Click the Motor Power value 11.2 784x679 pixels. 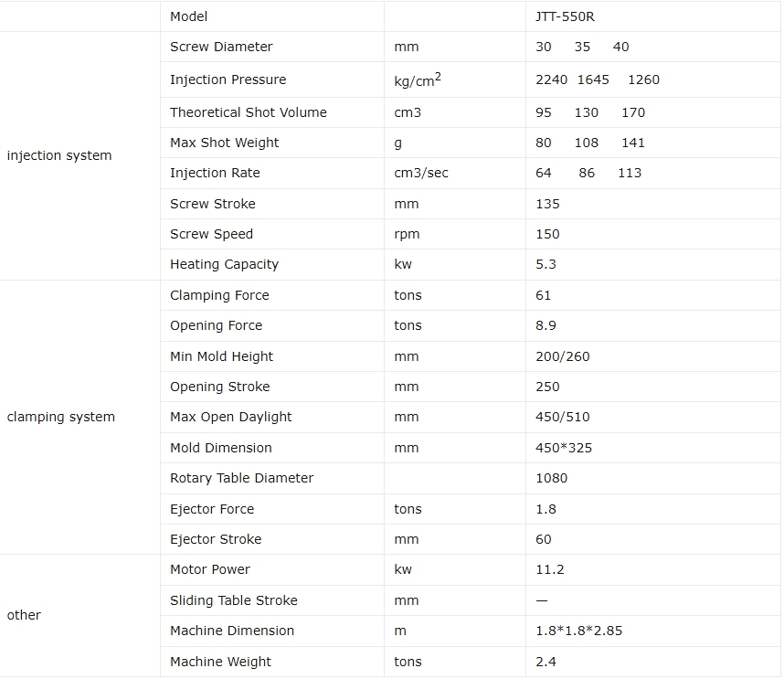pos(549,569)
